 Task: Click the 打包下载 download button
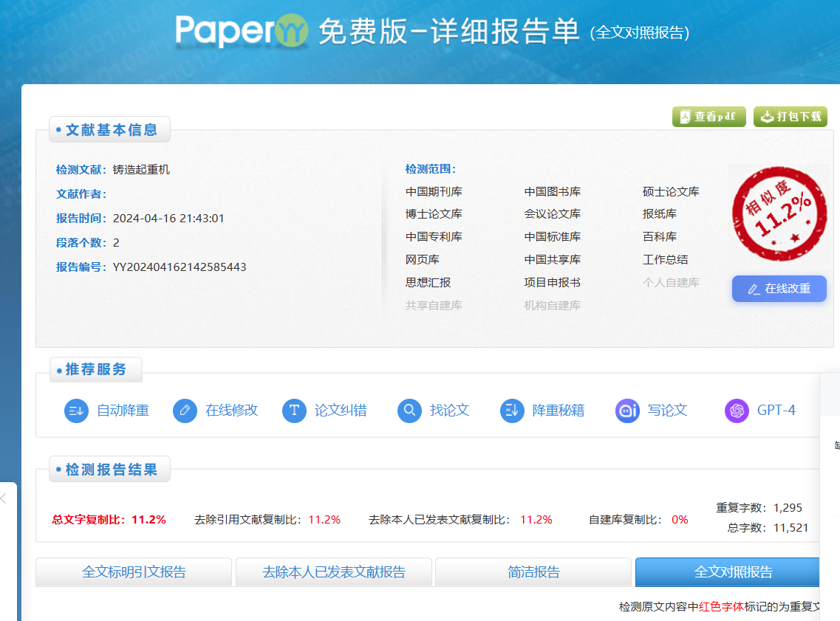(x=790, y=117)
